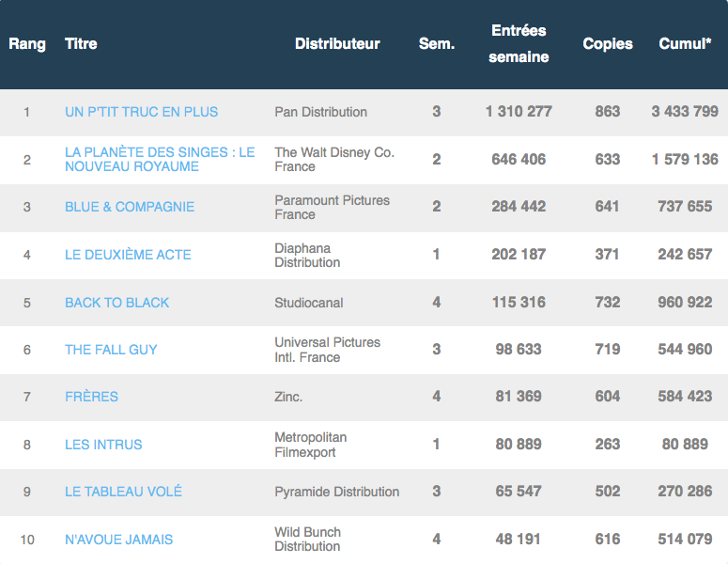This screenshot has height=564, width=728.
Task: Open the UN P'TIT TRUC EN PLUS link
Action: pos(141,112)
